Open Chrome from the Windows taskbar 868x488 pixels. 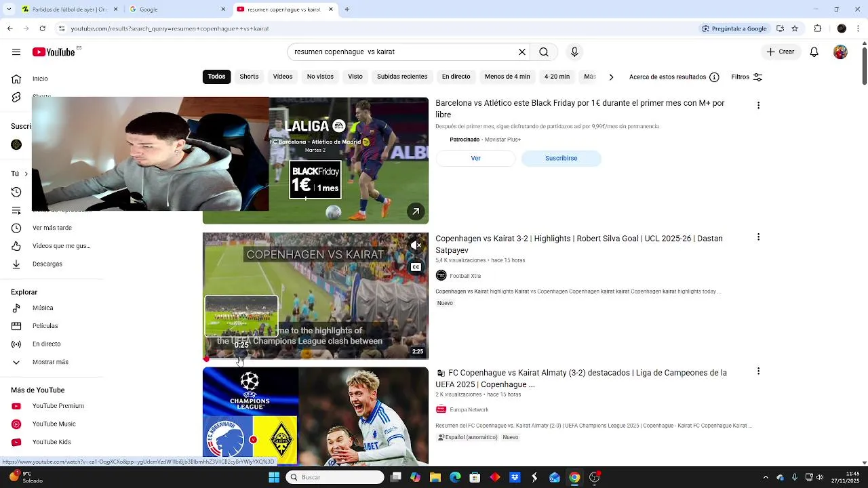[574, 477]
